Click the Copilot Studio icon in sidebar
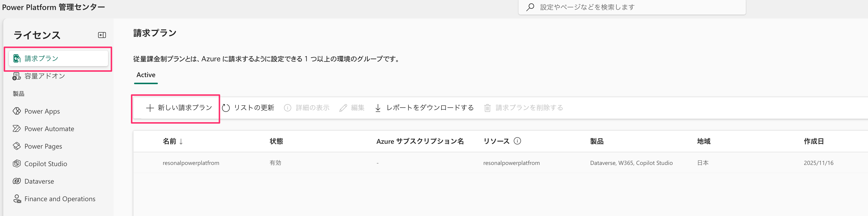 pos(17,164)
